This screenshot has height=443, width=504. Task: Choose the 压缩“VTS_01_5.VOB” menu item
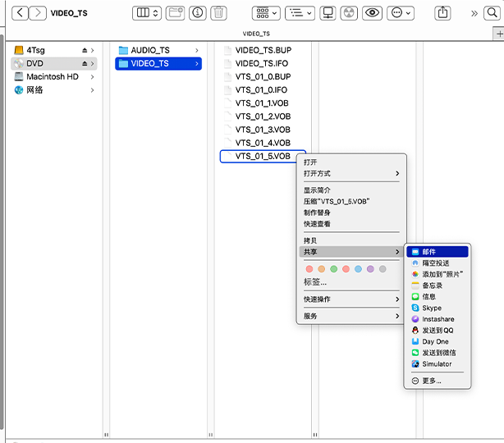click(x=351, y=202)
